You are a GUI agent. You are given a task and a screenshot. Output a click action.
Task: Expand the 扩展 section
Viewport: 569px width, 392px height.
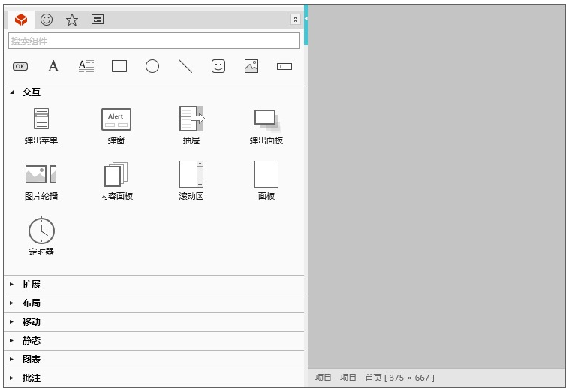(x=154, y=285)
